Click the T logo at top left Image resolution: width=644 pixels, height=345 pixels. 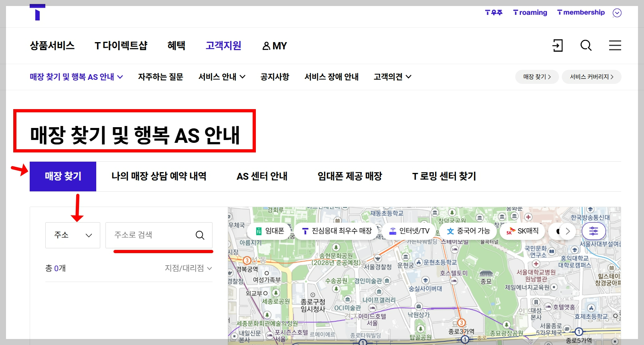tap(37, 12)
